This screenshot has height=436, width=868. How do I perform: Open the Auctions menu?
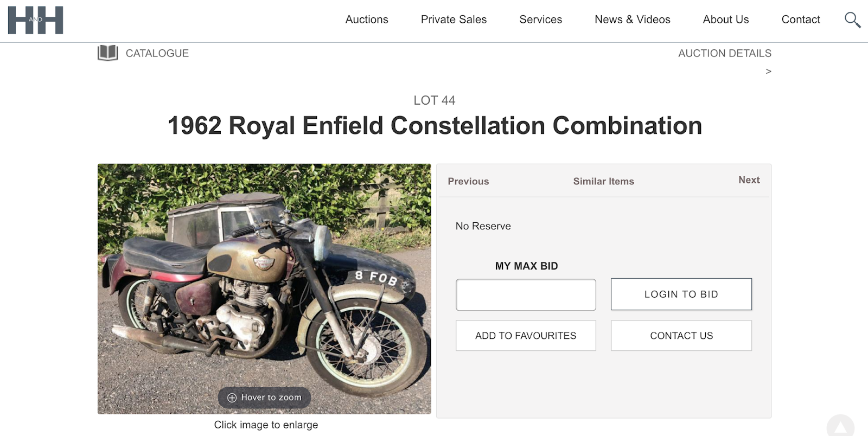[x=367, y=20]
